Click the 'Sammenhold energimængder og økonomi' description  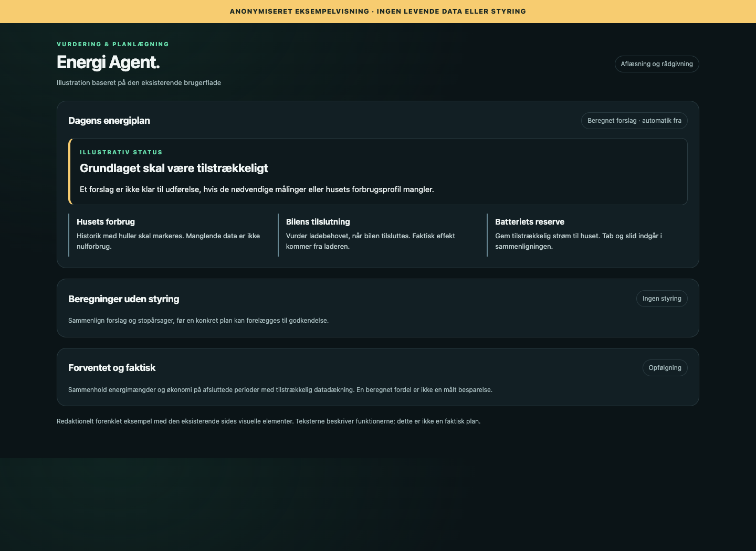pyautogui.click(x=280, y=390)
